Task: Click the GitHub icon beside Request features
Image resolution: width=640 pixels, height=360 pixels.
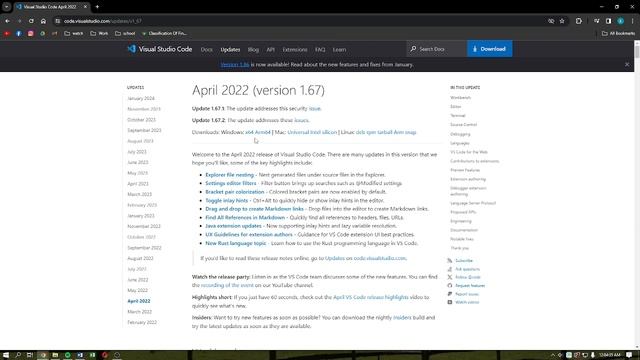Action: pos(450,285)
